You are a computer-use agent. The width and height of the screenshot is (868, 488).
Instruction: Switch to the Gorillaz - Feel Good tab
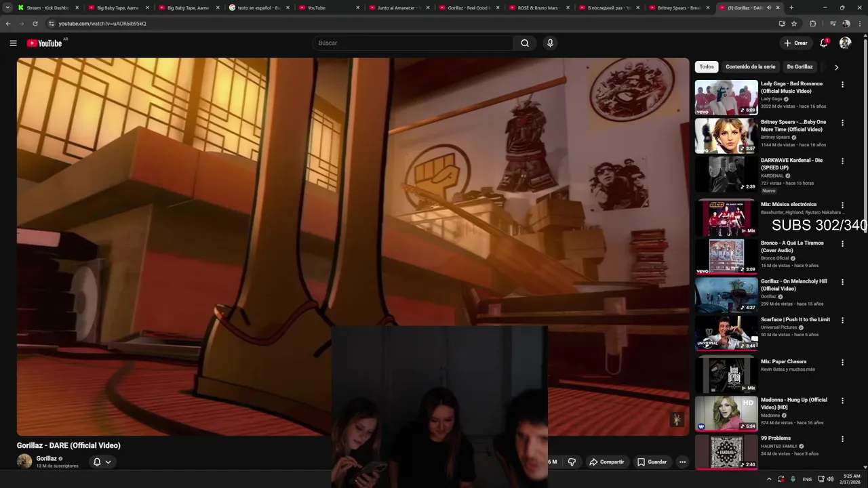tap(469, 7)
